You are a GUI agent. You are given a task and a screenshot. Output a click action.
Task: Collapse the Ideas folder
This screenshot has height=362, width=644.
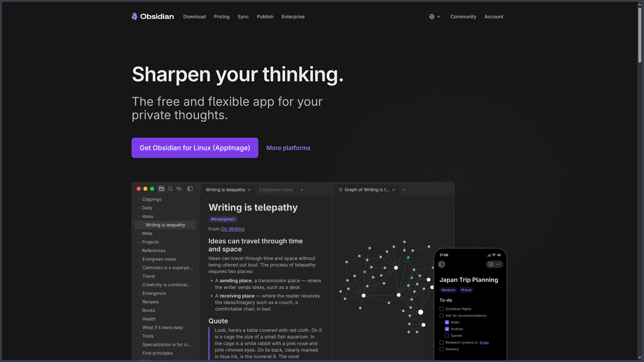tap(139, 216)
